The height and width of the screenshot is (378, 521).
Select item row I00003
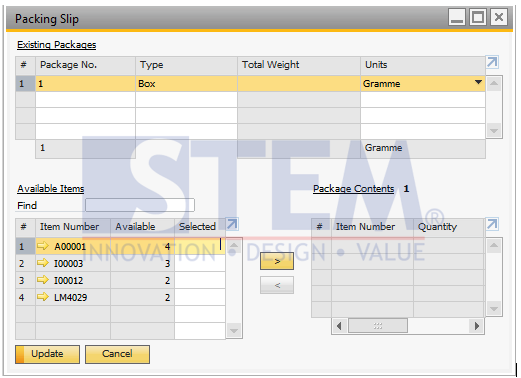pos(120,263)
